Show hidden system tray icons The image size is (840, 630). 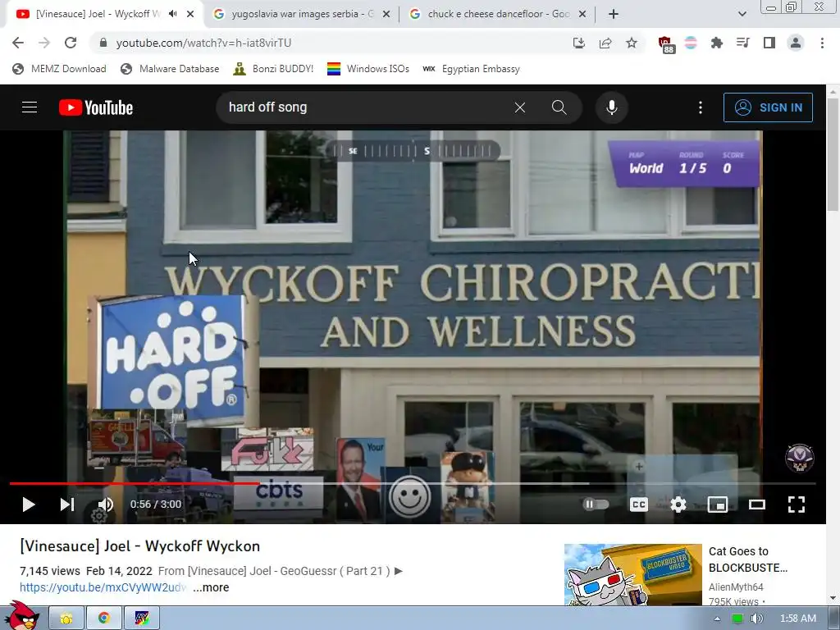coord(717,619)
